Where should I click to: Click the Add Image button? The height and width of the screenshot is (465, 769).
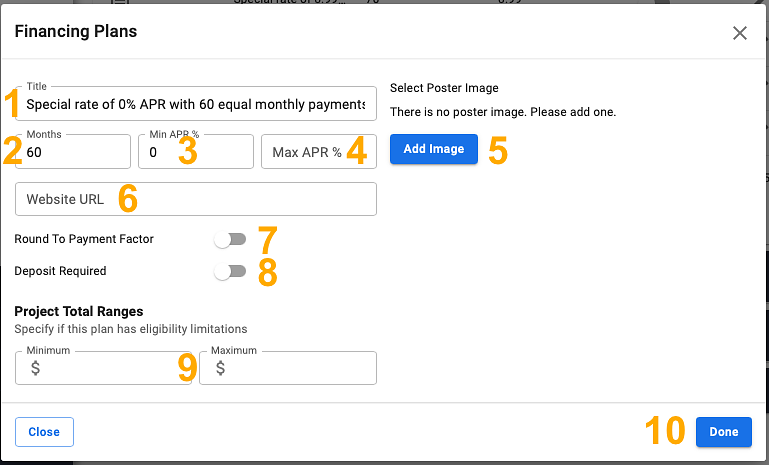click(434, 149)
